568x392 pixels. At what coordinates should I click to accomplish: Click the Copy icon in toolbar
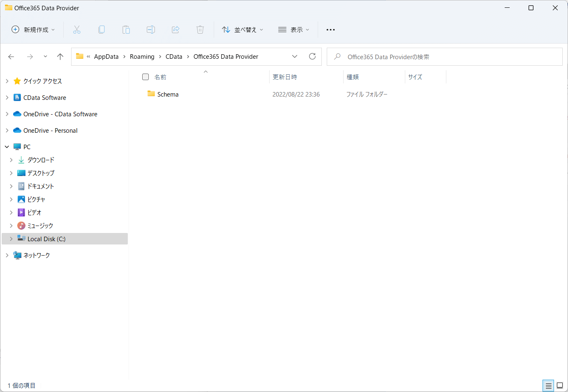tap(102, 30)
